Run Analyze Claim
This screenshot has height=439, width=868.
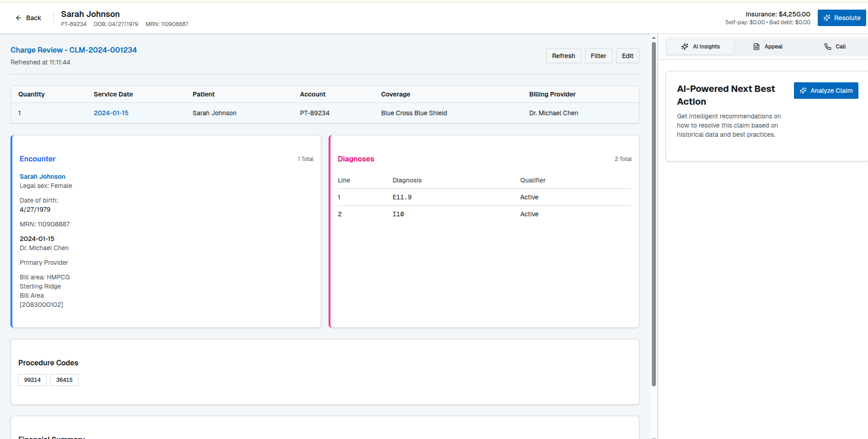click(x=826, y=91)
